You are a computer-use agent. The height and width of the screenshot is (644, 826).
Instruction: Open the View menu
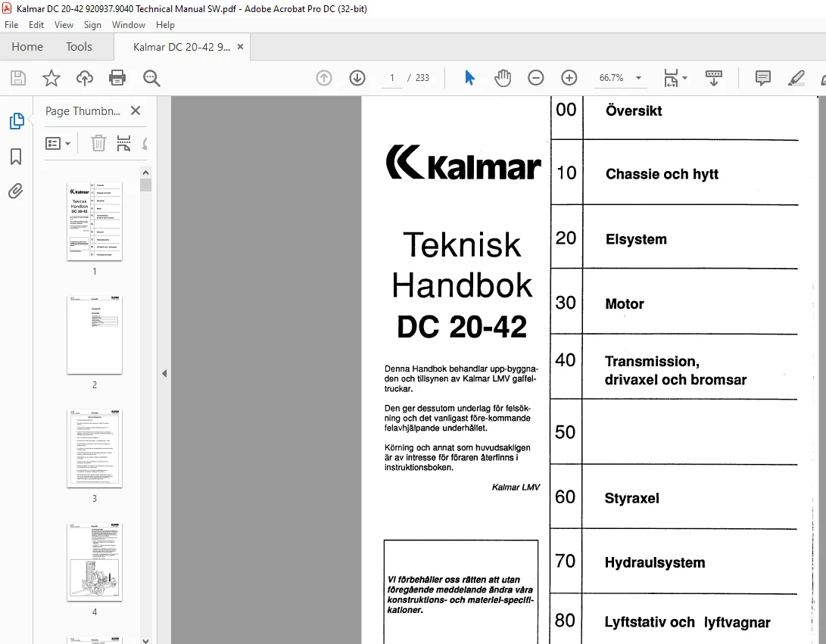tap(64, 25)
